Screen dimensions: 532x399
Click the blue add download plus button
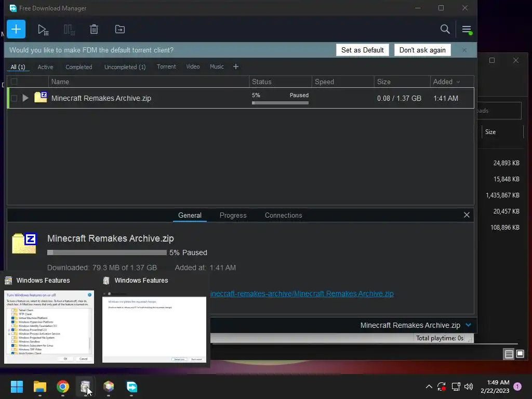tap(16, 29)
